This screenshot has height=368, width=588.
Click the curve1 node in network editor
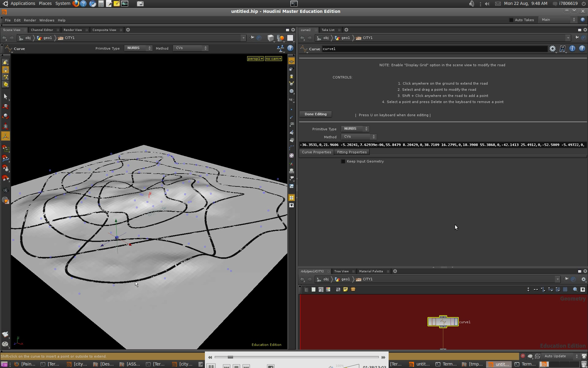click(x=443, y=322)
